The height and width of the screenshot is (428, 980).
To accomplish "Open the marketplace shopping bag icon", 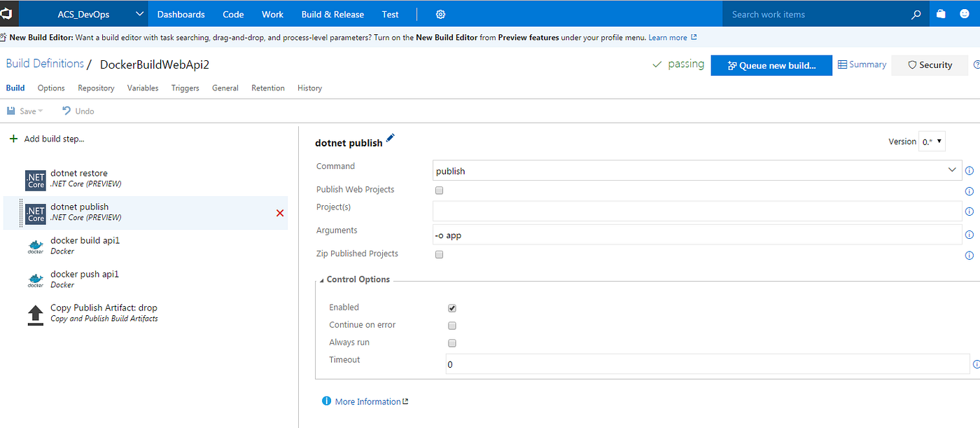I will [941, 14].
